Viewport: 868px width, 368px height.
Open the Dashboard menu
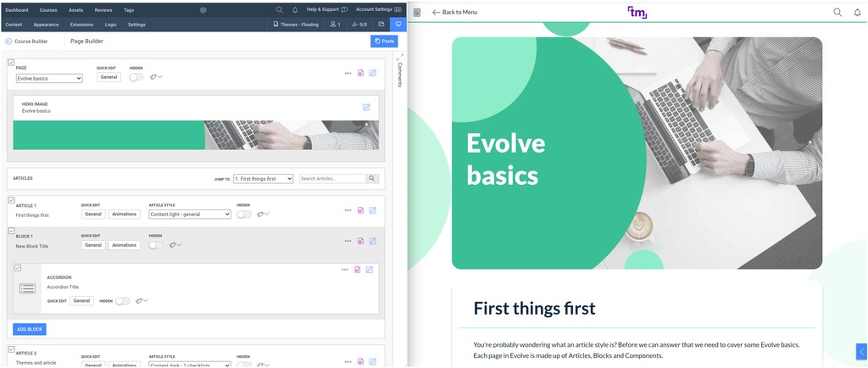click(17, 10)
